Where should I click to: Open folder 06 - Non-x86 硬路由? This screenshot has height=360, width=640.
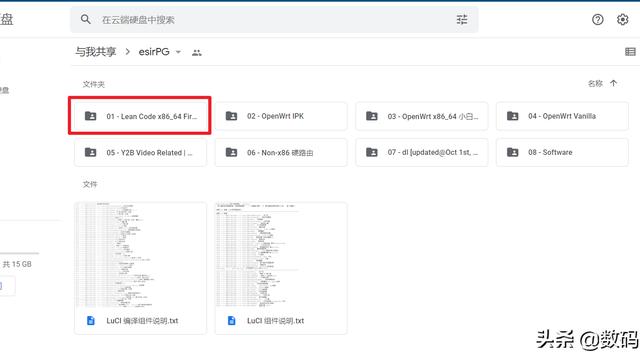click(x=281, y=152)
